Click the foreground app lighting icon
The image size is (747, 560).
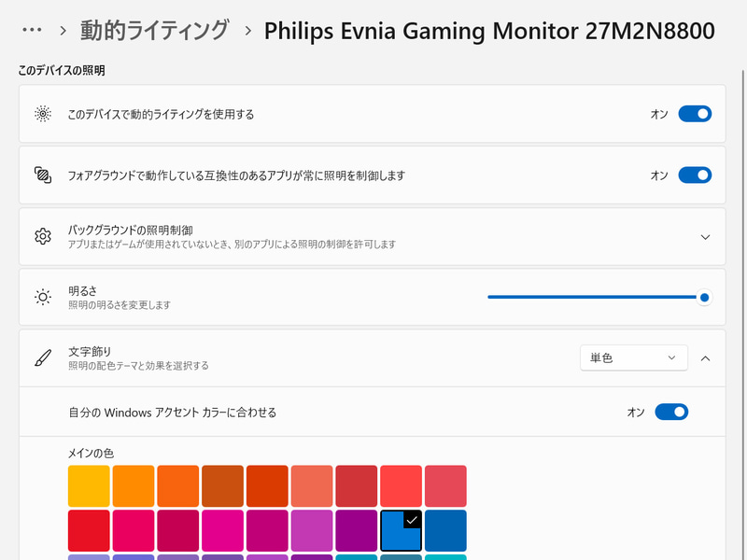pos(41,175)
